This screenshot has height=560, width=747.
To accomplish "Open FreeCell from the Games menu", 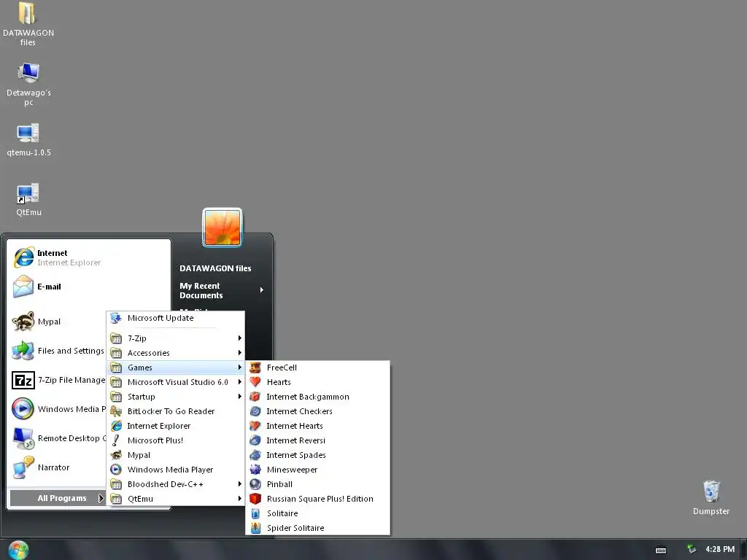I will point(317,367).
